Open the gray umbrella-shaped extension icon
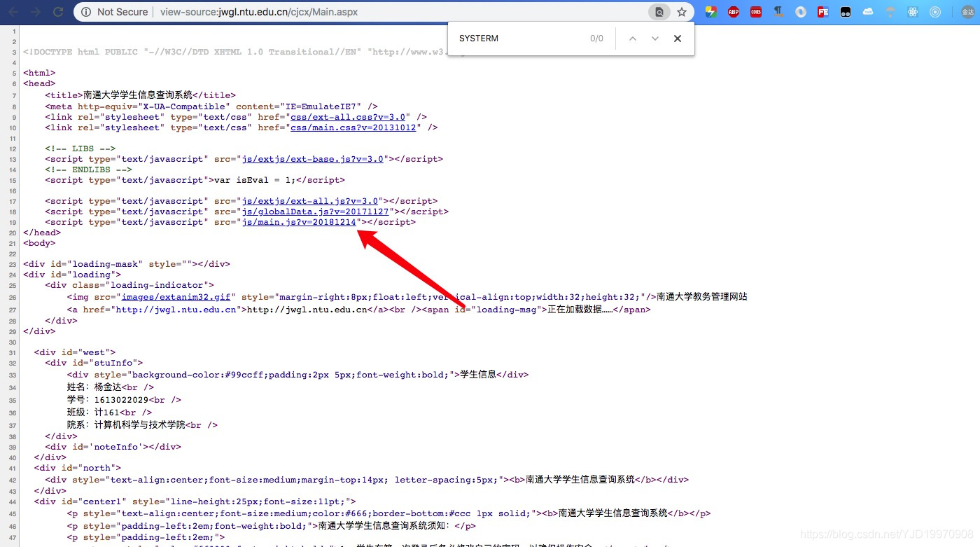 [890, 12]
